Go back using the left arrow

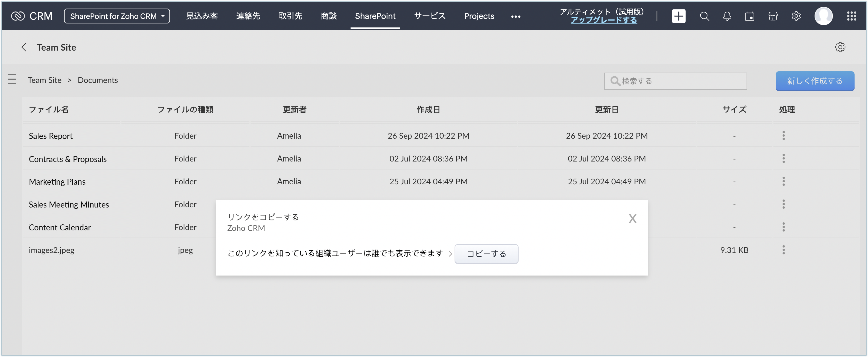pyautogui.click(x=24, y=47)
